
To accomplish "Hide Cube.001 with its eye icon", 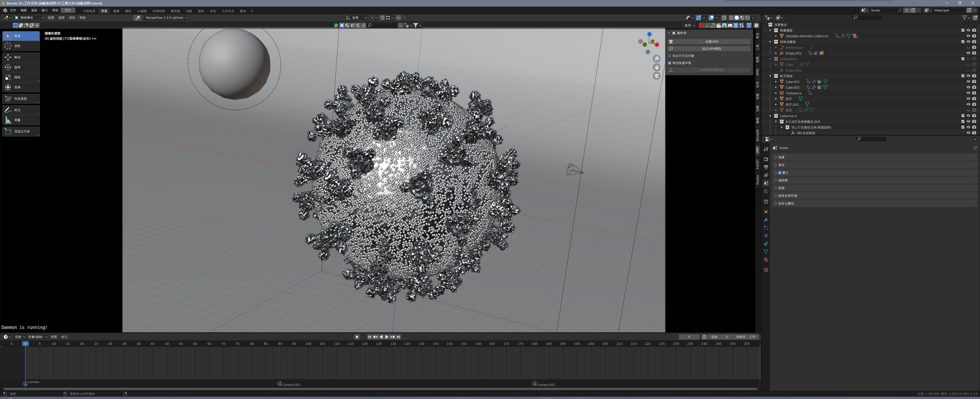I will (x=968, y=82).
